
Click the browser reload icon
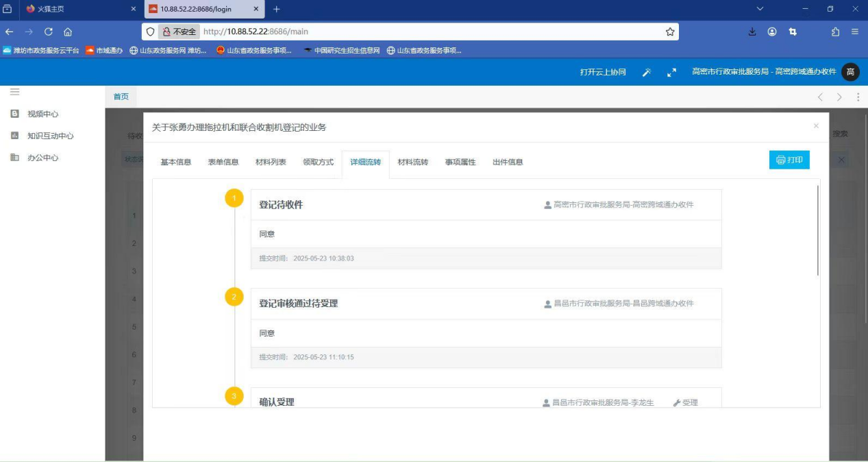(x=49, y=32)
